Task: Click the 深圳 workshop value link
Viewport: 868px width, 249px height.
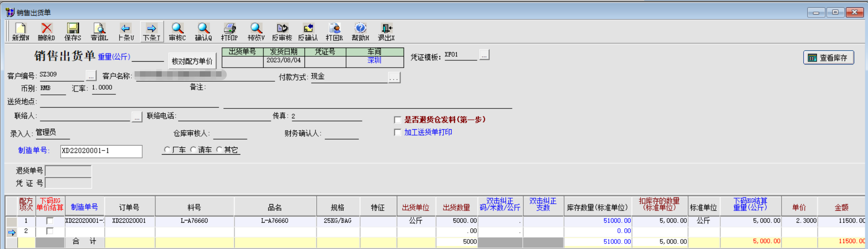Action: 374,60
